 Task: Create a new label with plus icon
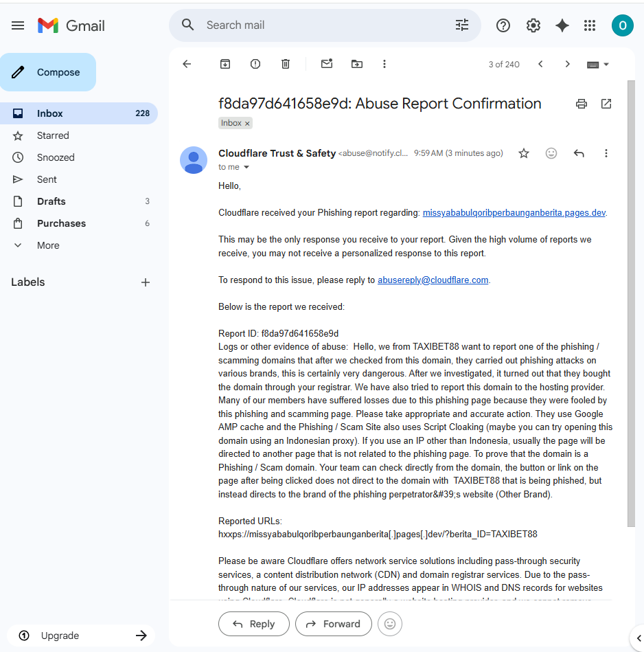point(146,283)
